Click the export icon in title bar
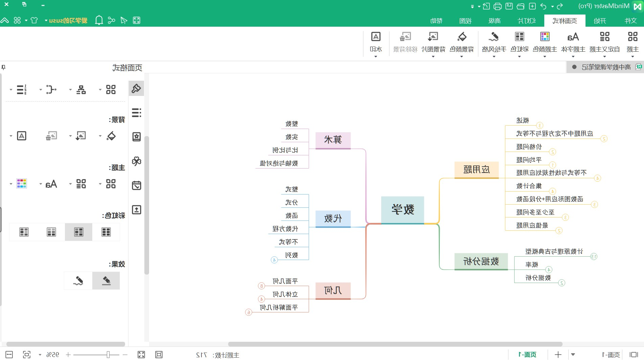This screenshot has height=360, width=644. (486, 6)
